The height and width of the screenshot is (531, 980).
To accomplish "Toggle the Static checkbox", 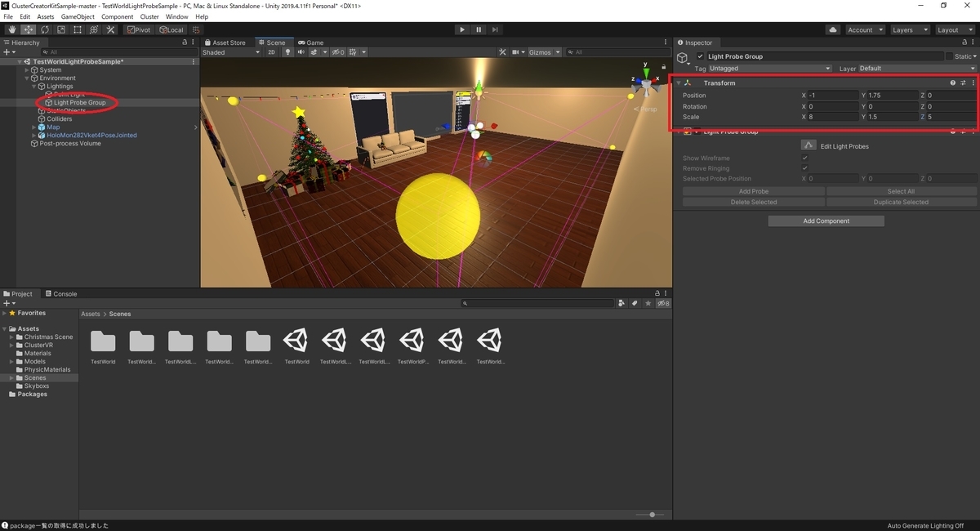I will click(x=950, y=56).
